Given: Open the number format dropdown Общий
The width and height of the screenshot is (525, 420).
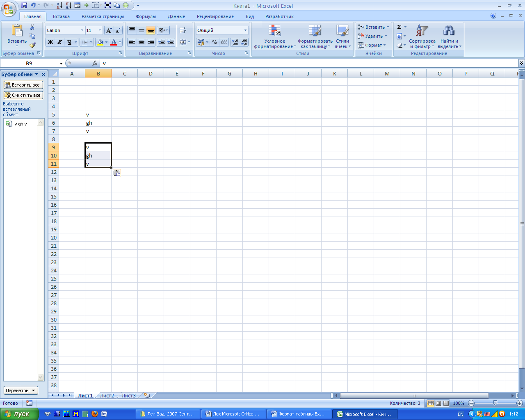Looking at the screenshot, I should coord(245,30).
